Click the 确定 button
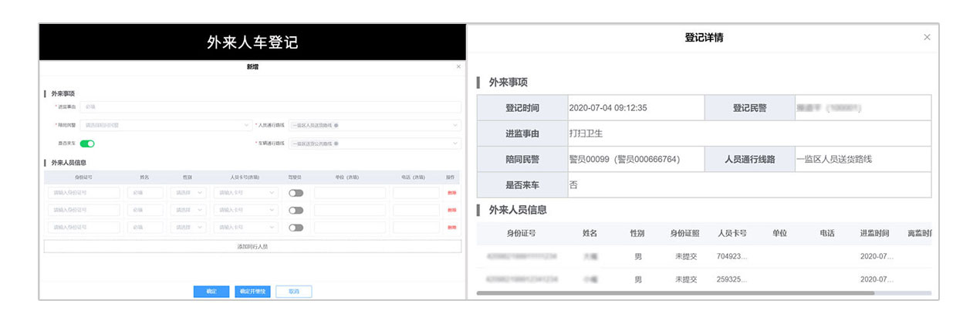Screen dimensions: 980x314 pos(211,292)
